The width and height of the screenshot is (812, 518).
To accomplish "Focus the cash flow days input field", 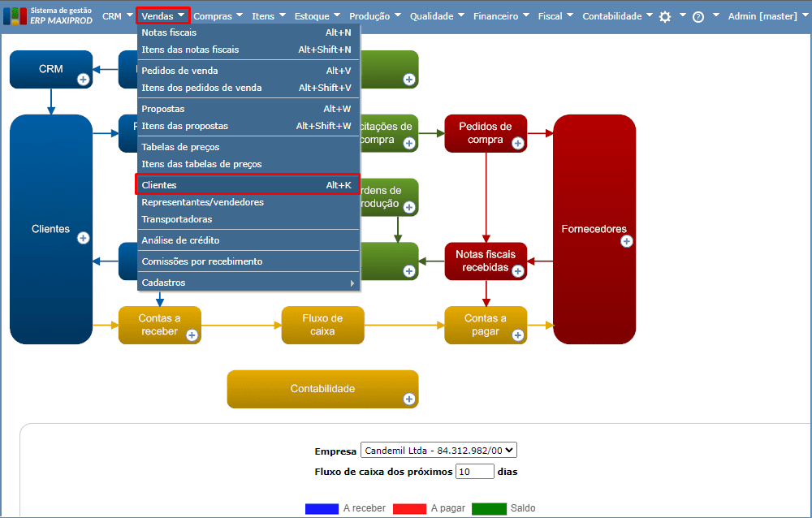I will 474,472.
